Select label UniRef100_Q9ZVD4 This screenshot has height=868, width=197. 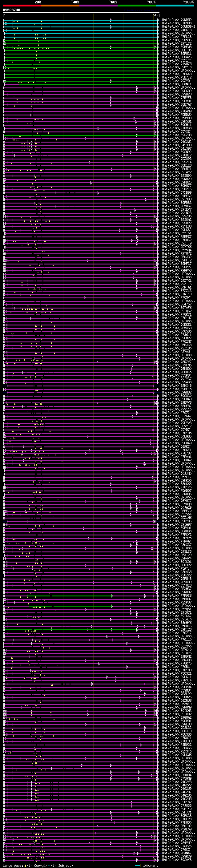click(x=177, y=81)
